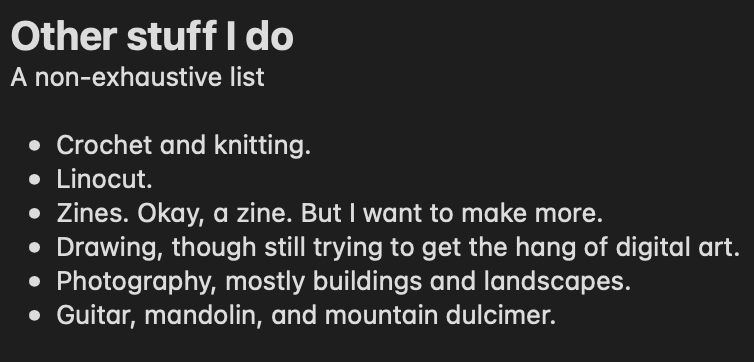
Task: Click the Drawing list item text
Action: (x=398, y=248)
